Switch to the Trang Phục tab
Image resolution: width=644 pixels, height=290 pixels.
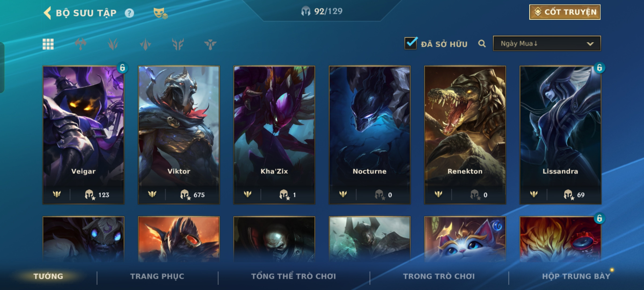tap(157, 276)
